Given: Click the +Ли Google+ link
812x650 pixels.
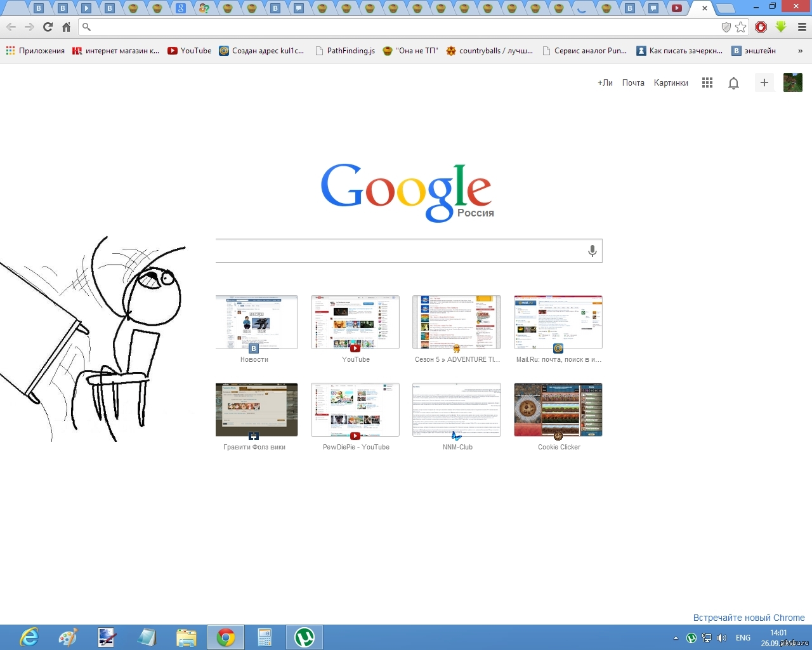Looking at the screenshot, I should (x=605, y=83).
